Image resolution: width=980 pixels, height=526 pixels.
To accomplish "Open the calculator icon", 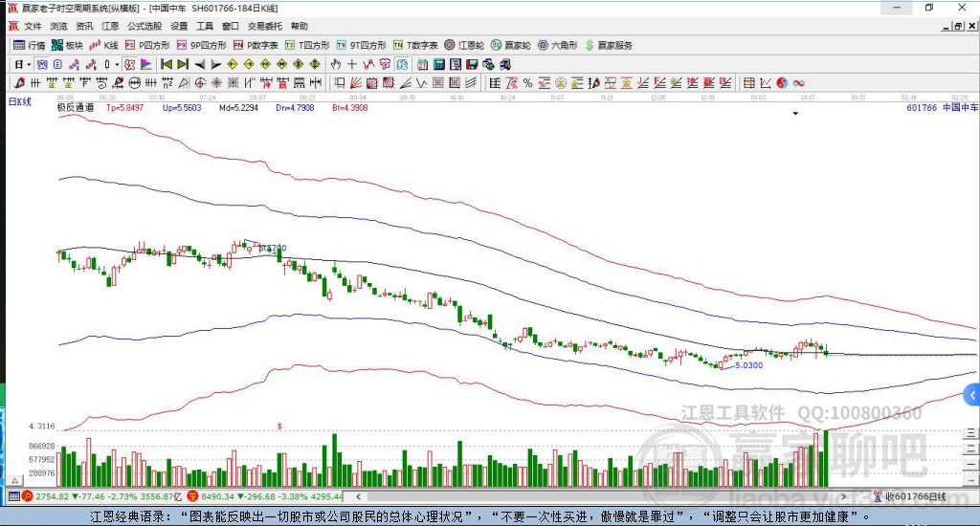I will coord(438,64).
